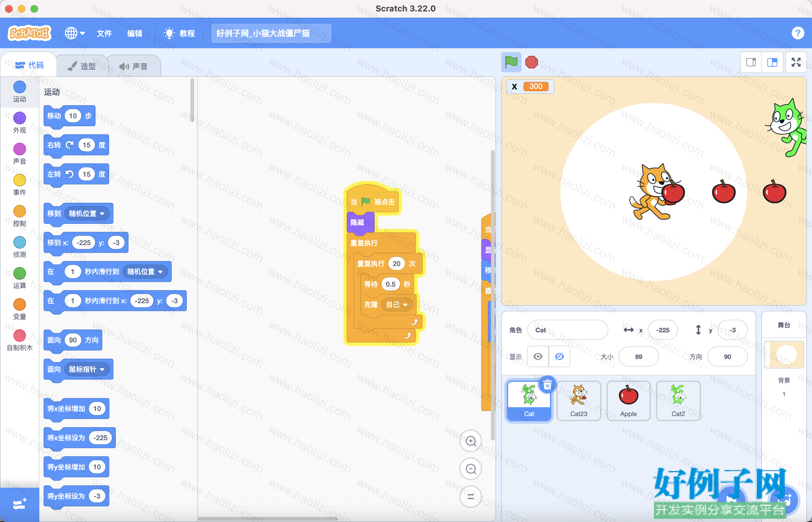Click the turn right icon in 右转 block
The width and height of the screenshot is (812, 522).
(69, 145)
